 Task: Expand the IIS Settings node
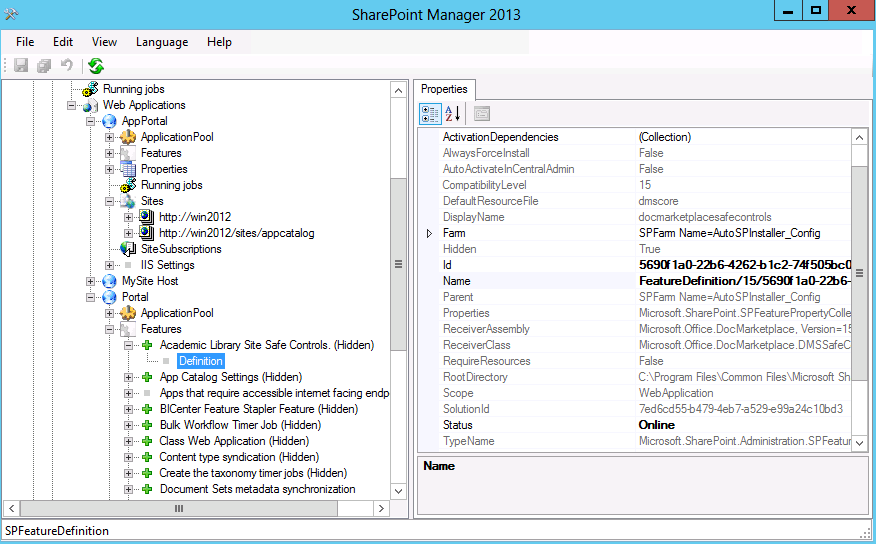110,265
